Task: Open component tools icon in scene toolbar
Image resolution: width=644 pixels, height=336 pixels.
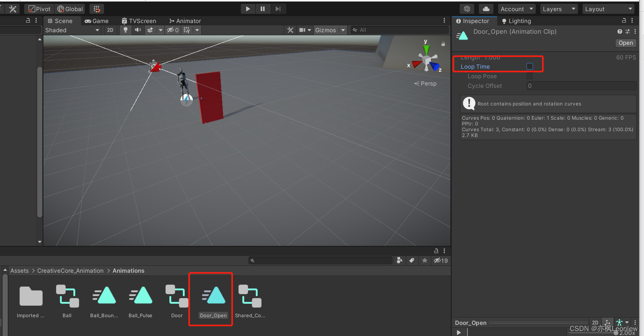Action: point(290,30)
